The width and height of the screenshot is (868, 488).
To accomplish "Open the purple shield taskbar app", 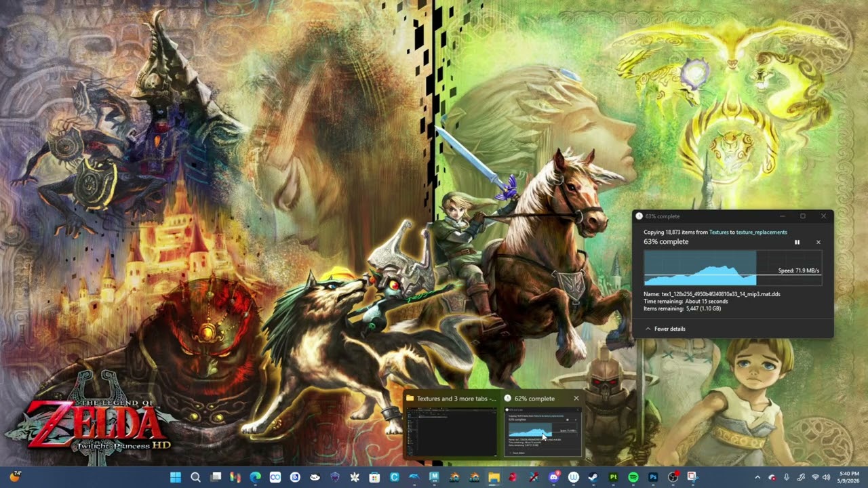I will click(334, 477).
